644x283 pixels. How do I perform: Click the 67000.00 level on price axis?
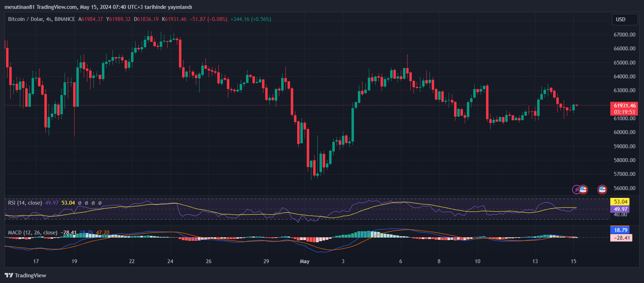click(x=624, y=35)
